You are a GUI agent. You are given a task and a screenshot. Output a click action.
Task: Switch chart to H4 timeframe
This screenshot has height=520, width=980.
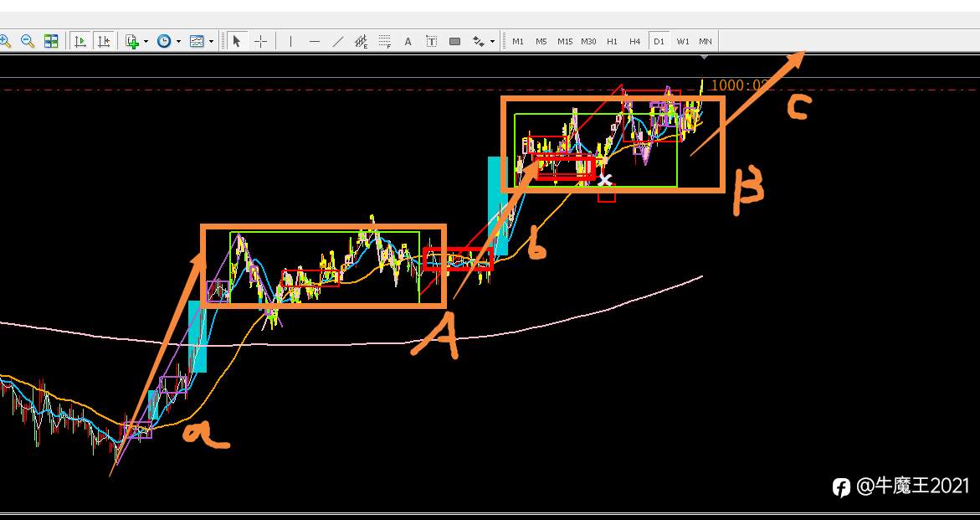point(635,41)
